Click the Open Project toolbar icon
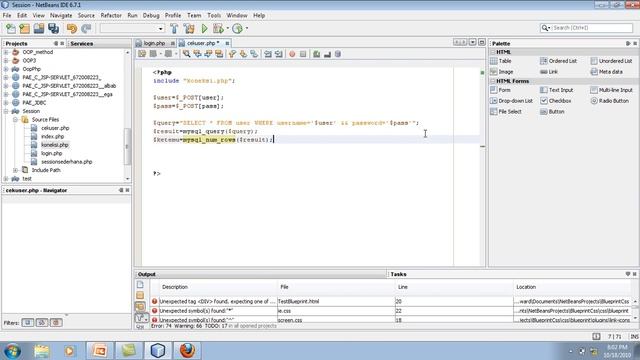The height and width of the screenshot is (360, 640). [x=39, y=29]
